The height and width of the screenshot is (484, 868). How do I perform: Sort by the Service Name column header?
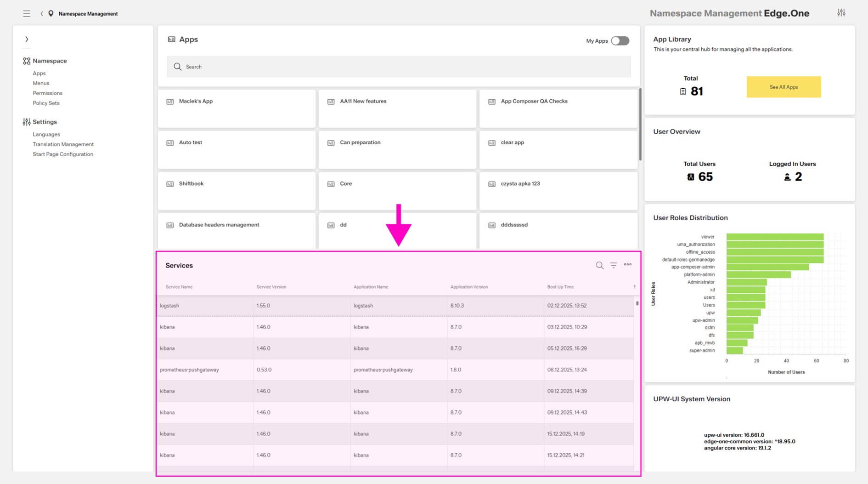point(179,287)
